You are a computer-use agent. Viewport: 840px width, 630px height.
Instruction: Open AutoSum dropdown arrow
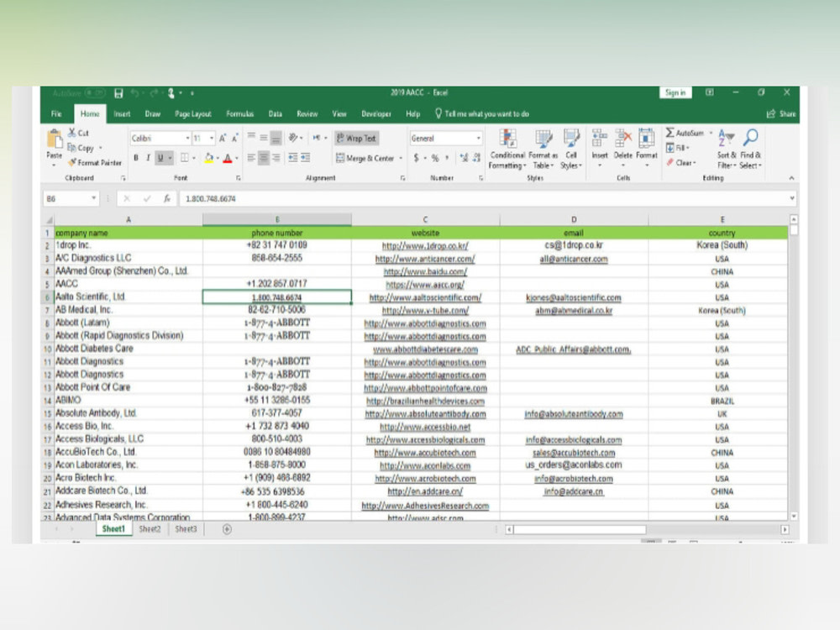tap(711, 133)
